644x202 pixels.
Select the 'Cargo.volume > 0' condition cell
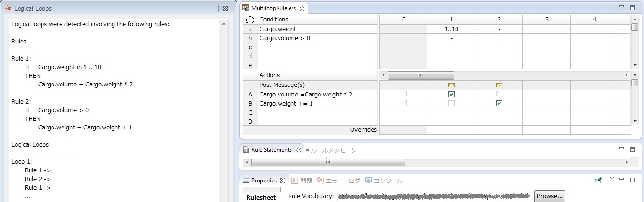coord(318,38)
